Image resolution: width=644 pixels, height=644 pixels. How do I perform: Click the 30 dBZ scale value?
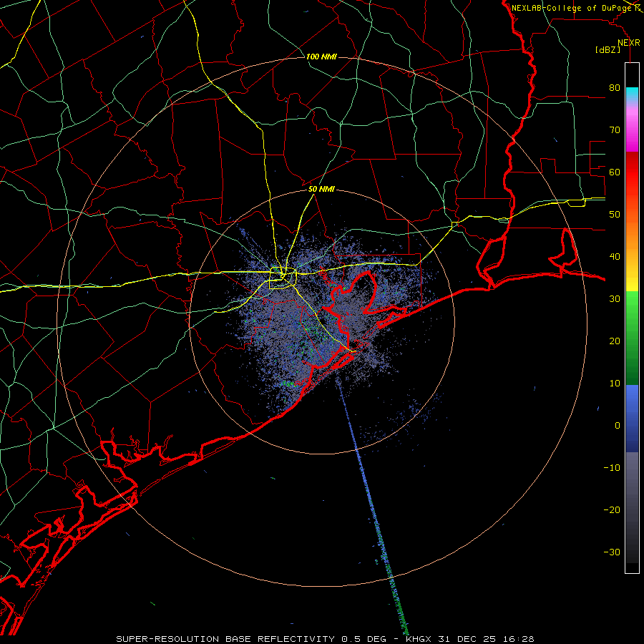click(x=615, y=299)
